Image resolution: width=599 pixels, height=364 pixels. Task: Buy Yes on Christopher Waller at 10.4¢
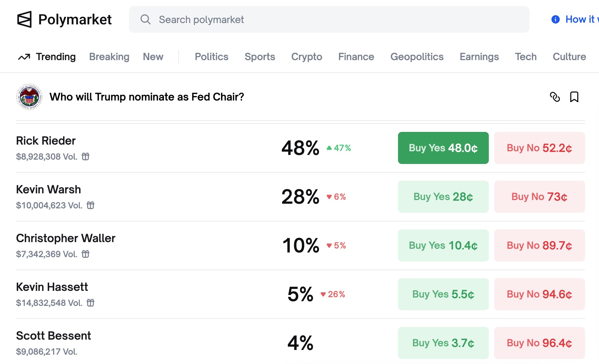click(x=443, y=245)
